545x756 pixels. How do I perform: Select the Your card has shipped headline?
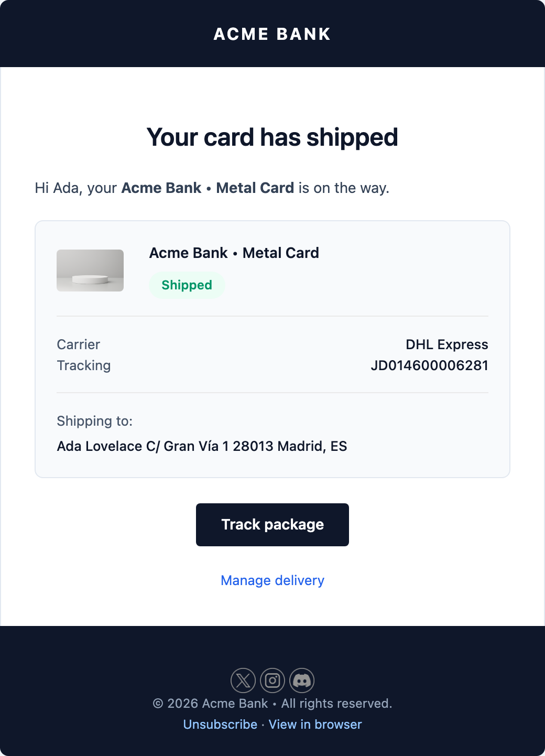click(x=272, y=137)
